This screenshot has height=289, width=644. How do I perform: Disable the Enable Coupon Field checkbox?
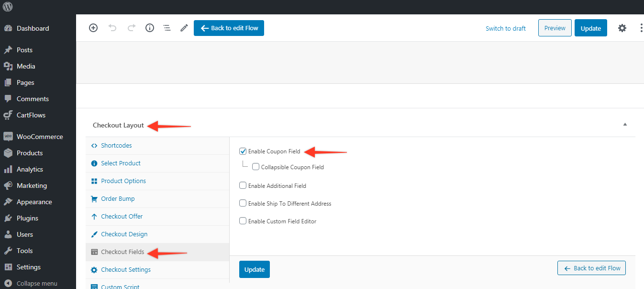point(243,151)
